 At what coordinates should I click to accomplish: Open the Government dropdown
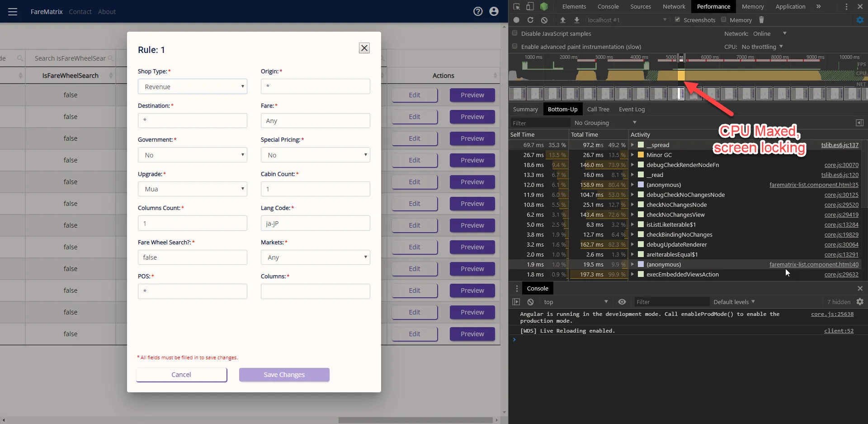pyautogui.click(x=193, y=155)
